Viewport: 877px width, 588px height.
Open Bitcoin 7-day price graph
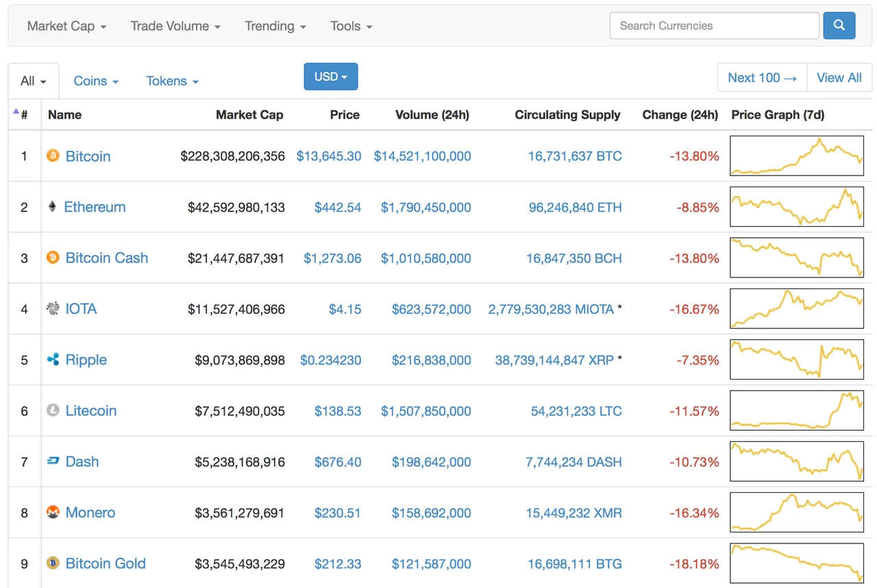[797, 156]
